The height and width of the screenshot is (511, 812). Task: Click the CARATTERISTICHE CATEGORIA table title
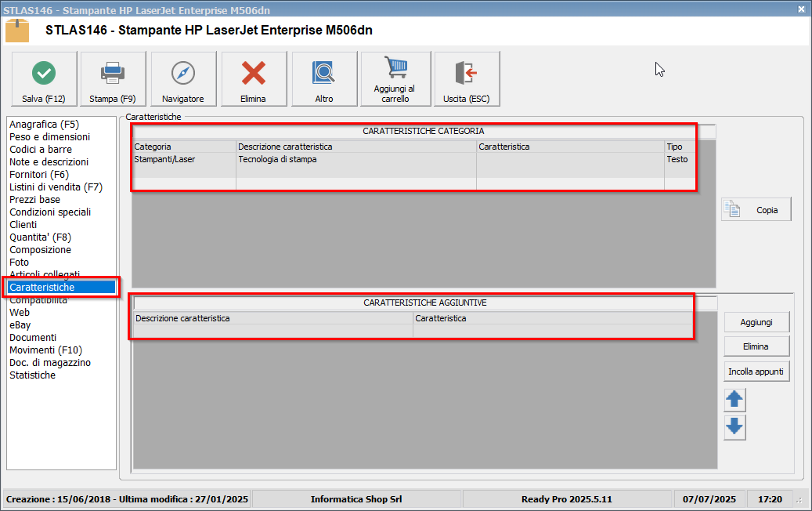click(x=424, y=131)
